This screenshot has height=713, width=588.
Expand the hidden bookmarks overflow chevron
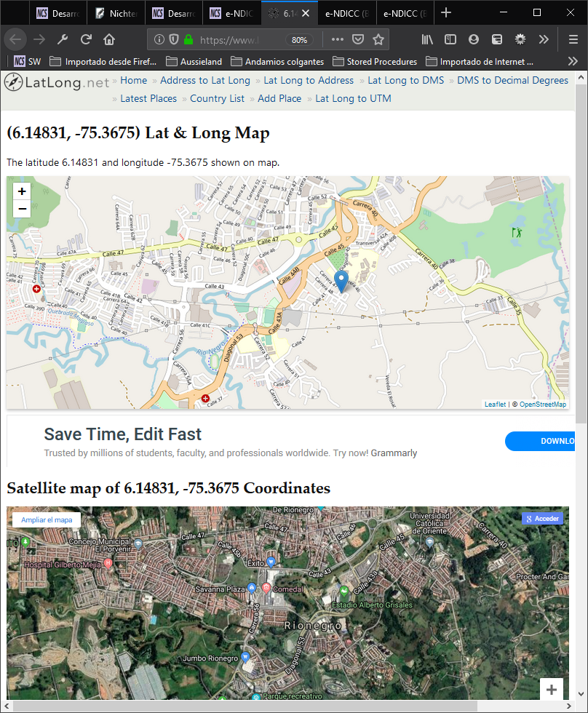tap(572, 61)
